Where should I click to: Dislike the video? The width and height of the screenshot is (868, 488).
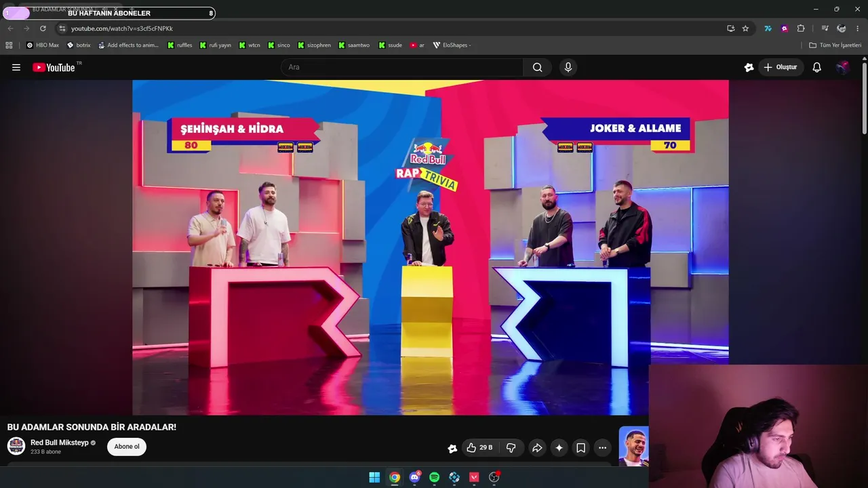(x=511, y=448)
